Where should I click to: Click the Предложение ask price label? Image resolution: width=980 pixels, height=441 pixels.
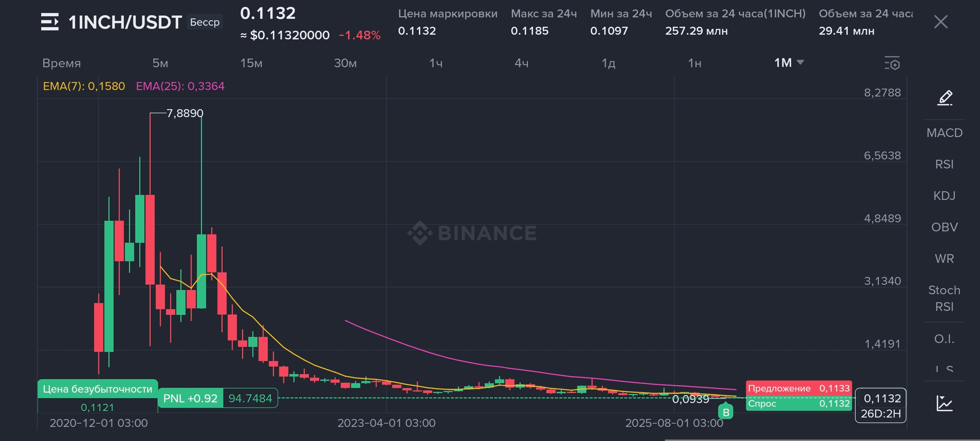798,388
